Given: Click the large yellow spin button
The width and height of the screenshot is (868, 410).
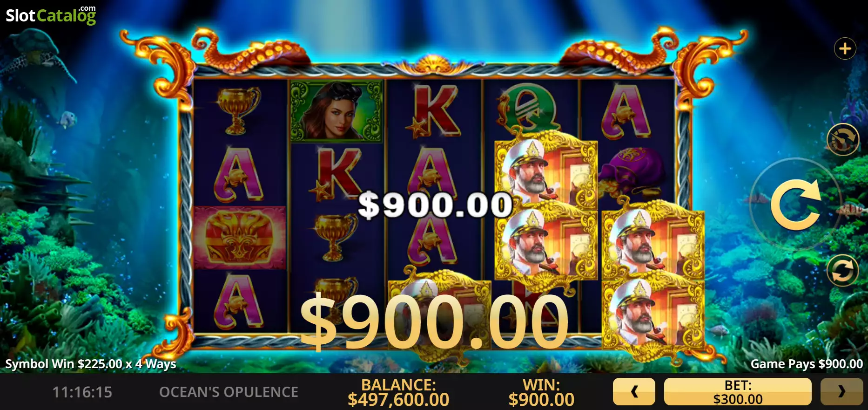Looking at the screenshot, I should coord(796,204).
